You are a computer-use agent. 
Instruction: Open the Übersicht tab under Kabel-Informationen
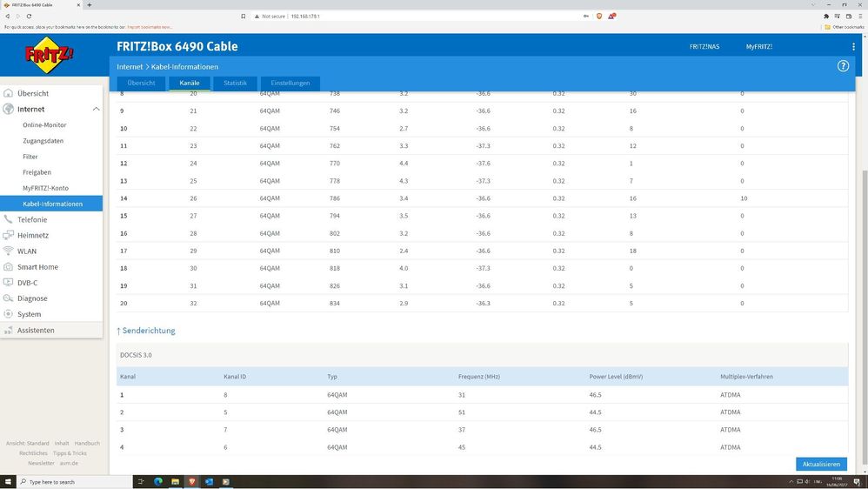pyautogui.click(x=141, y=84)
